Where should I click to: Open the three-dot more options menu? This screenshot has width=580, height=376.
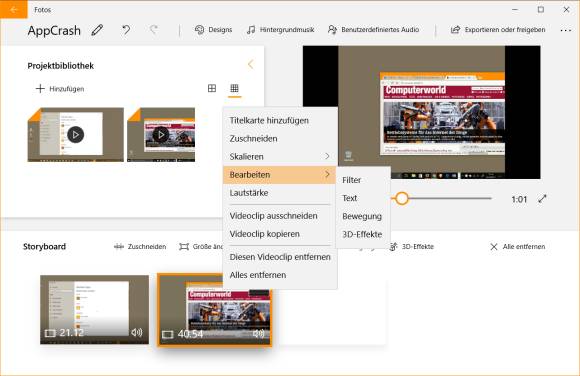pos(566,30)
